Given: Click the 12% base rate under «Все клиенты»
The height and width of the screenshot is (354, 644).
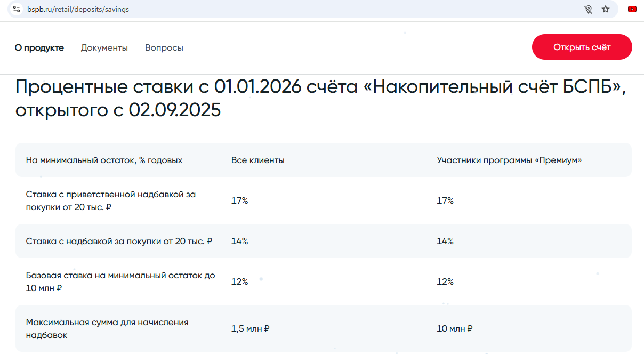Looking at the screenshot, I should pos(240,281).
